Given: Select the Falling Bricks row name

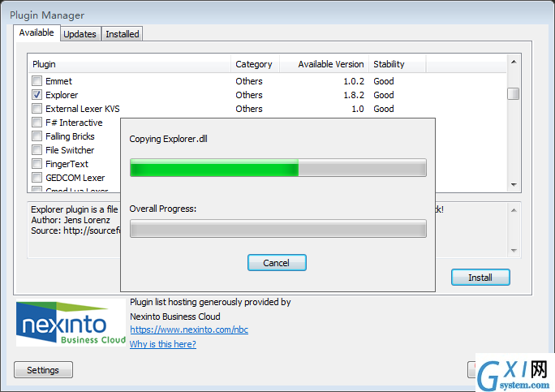Looking at the screenshot, I should tap(70, 136).
